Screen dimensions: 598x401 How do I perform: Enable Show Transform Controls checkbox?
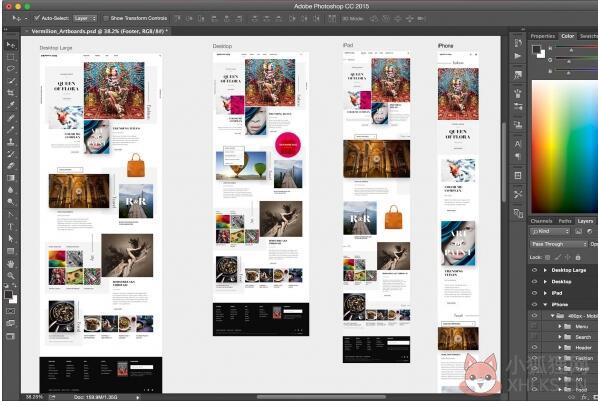pyautogui.click(x=106, y=18)
